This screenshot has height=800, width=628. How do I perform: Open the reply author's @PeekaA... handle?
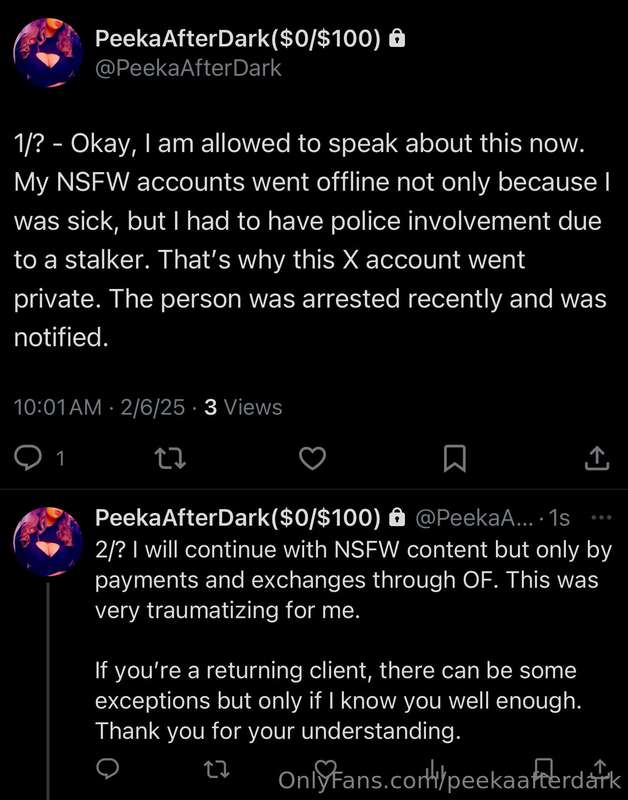(x=474, y=518)
